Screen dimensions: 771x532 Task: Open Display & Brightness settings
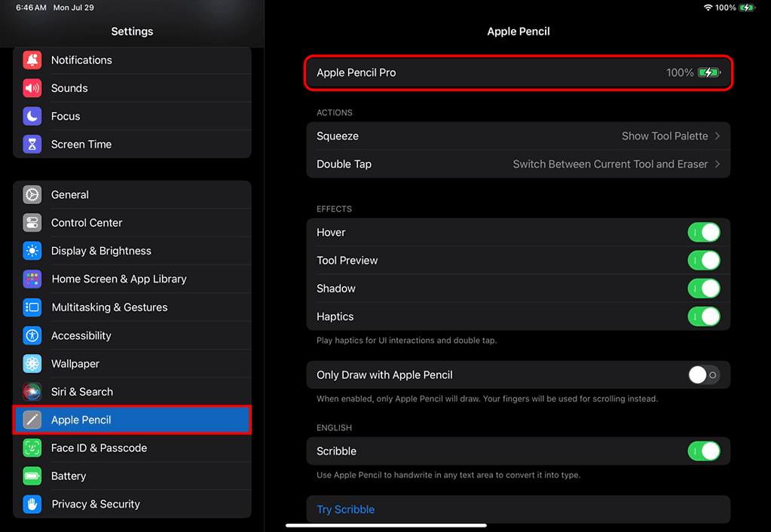101,251
